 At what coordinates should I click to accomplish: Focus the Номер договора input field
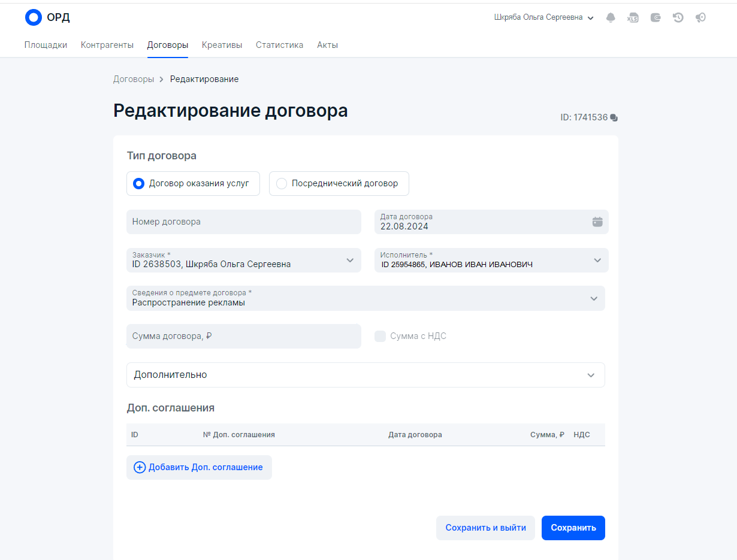pyautogui.click(x=244, y=222)
